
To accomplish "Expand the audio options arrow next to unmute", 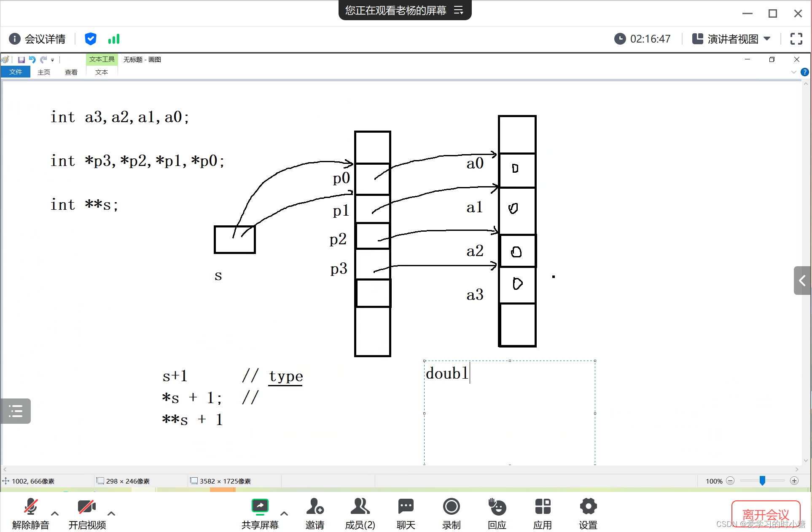I will tap(55, 513).
